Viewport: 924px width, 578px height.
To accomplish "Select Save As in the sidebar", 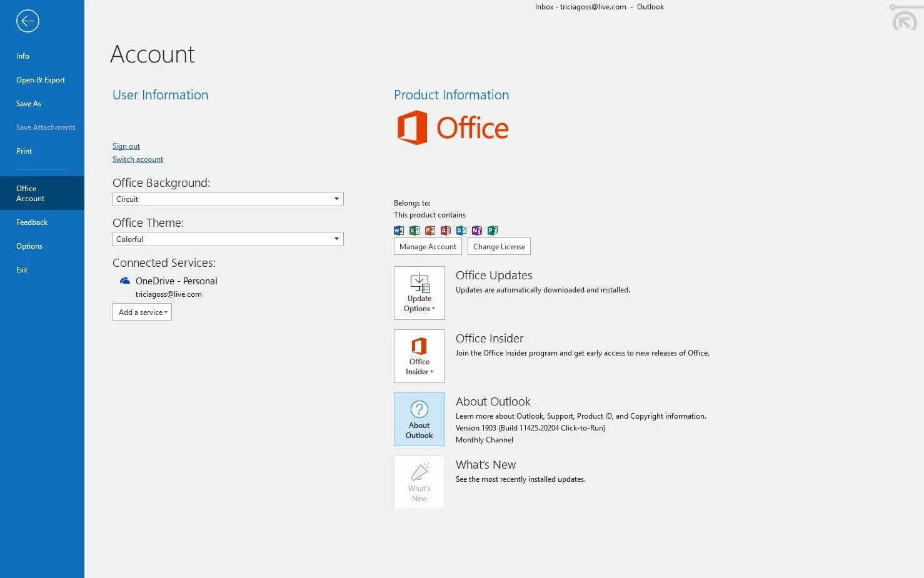I will click(42, 104).
